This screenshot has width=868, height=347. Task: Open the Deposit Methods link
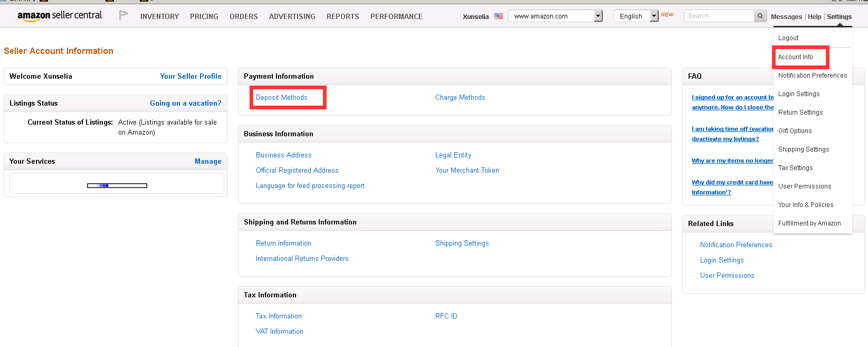[282, 98]
